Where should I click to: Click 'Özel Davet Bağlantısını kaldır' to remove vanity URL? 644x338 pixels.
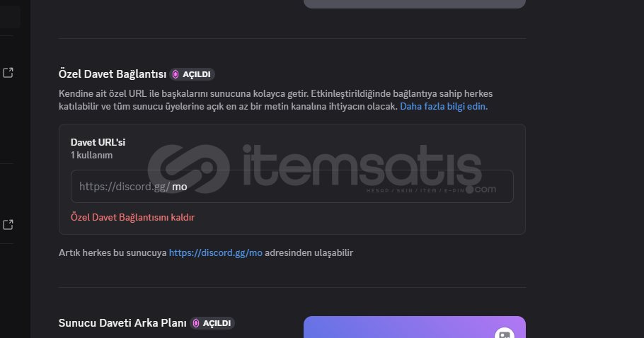132,217
